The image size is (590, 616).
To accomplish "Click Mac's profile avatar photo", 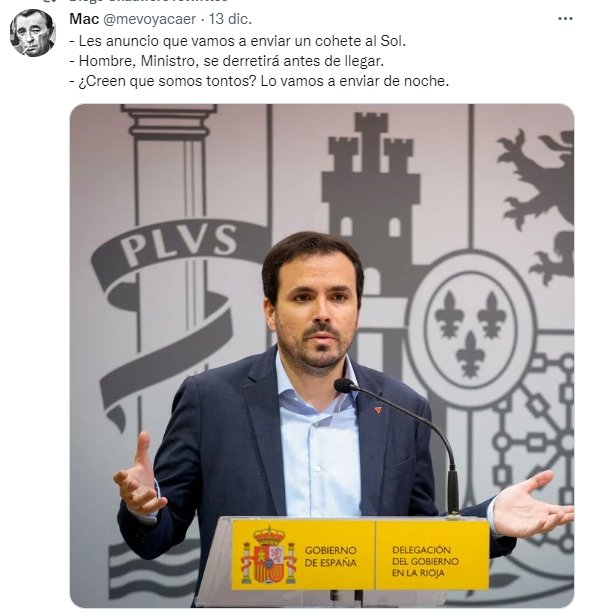I will [33, 33].
